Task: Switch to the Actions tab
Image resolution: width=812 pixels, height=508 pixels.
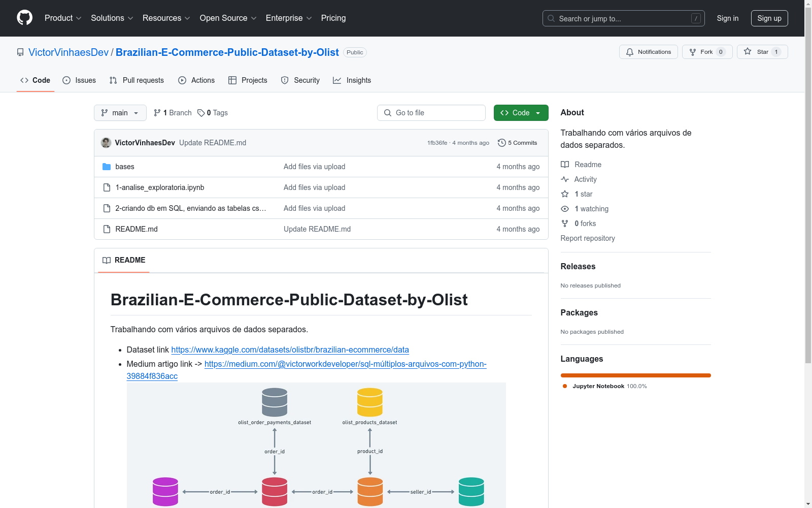Action: (196, 80)
